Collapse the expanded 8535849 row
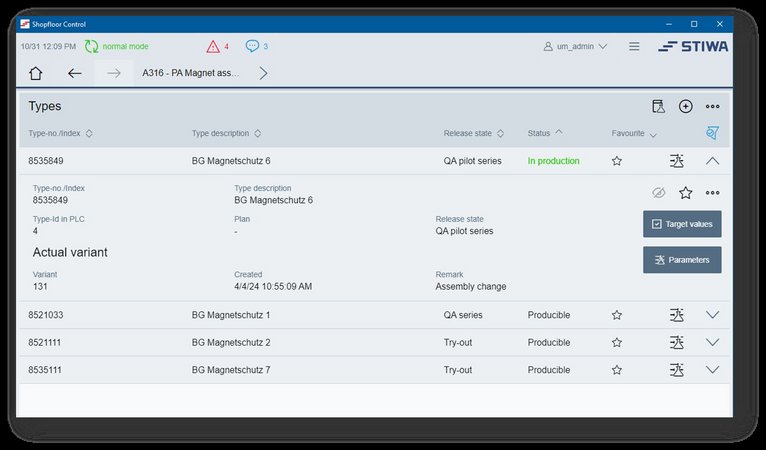 click(x=712, y=160)
